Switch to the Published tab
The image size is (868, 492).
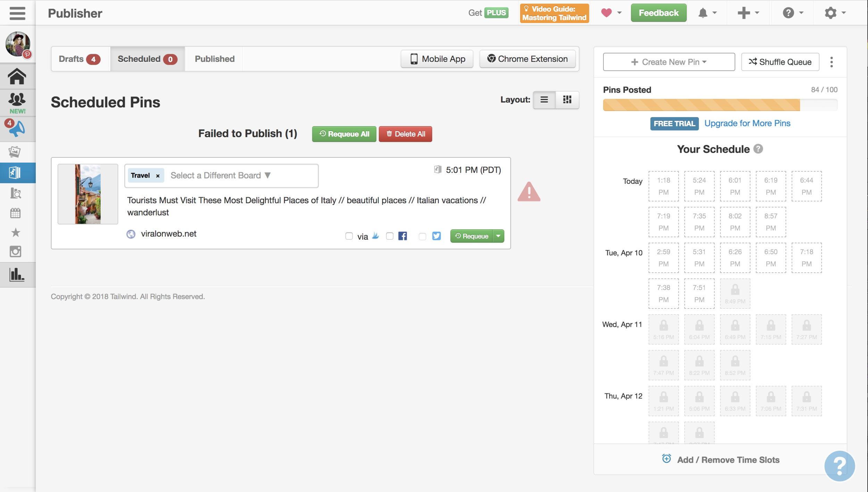pyautogui.click(x=215, y=59)
